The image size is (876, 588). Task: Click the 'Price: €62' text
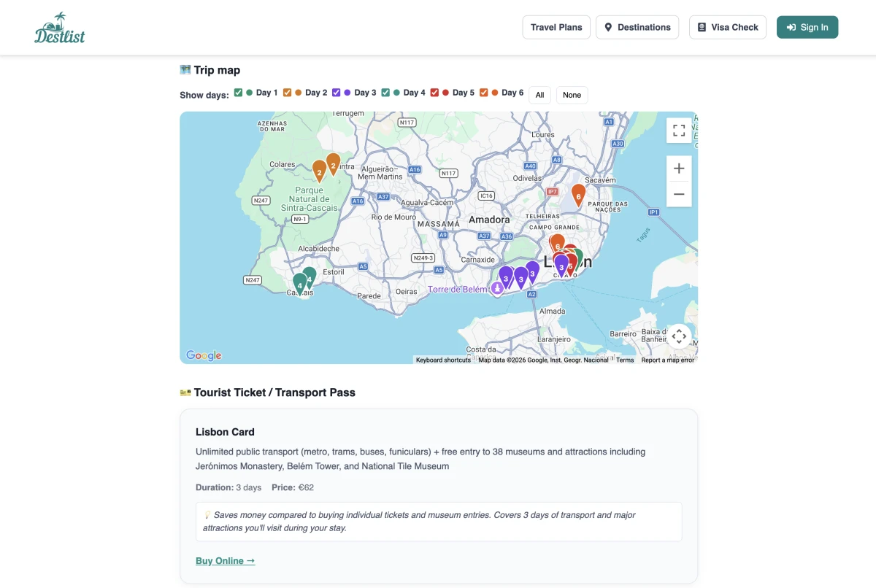293,487
